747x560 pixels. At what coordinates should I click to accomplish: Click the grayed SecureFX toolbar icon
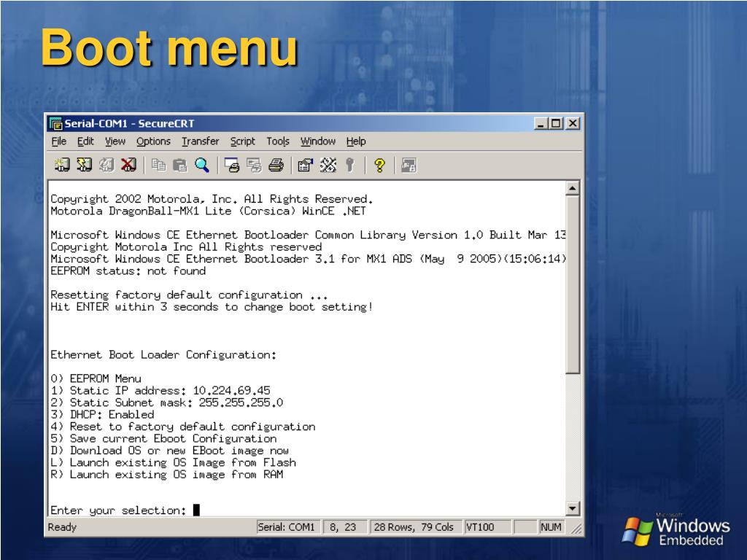409,166
